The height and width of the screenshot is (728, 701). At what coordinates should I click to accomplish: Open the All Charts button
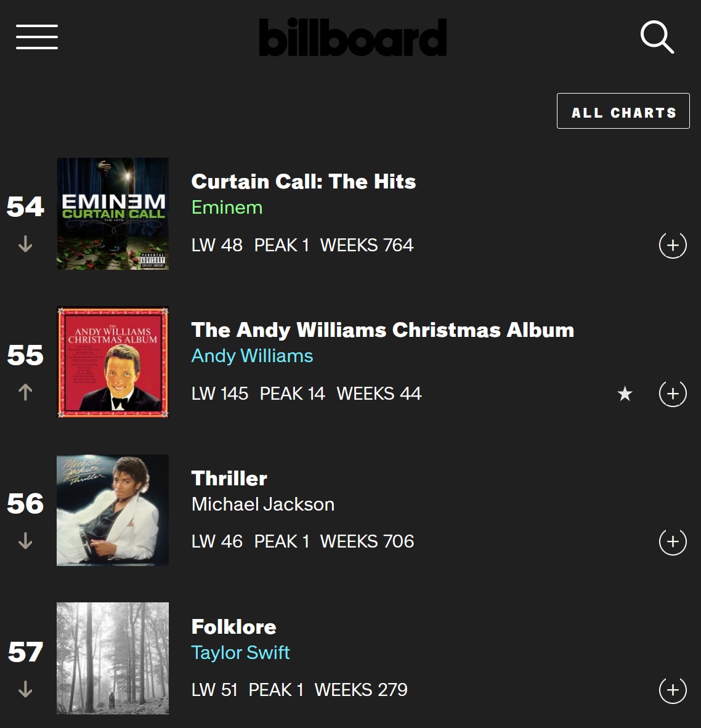[x=623, y=111]
